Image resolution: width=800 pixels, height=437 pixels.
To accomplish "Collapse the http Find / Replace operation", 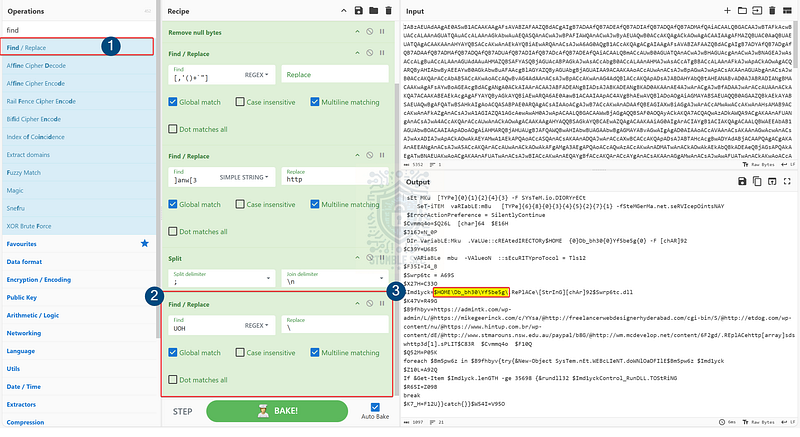I will pos(357,156).
